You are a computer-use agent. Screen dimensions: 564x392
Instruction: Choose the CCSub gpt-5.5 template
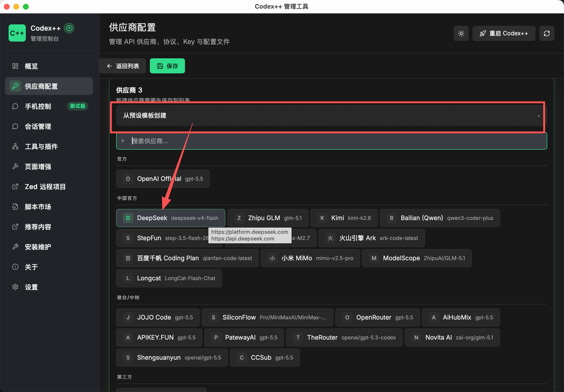click(265, 358)
